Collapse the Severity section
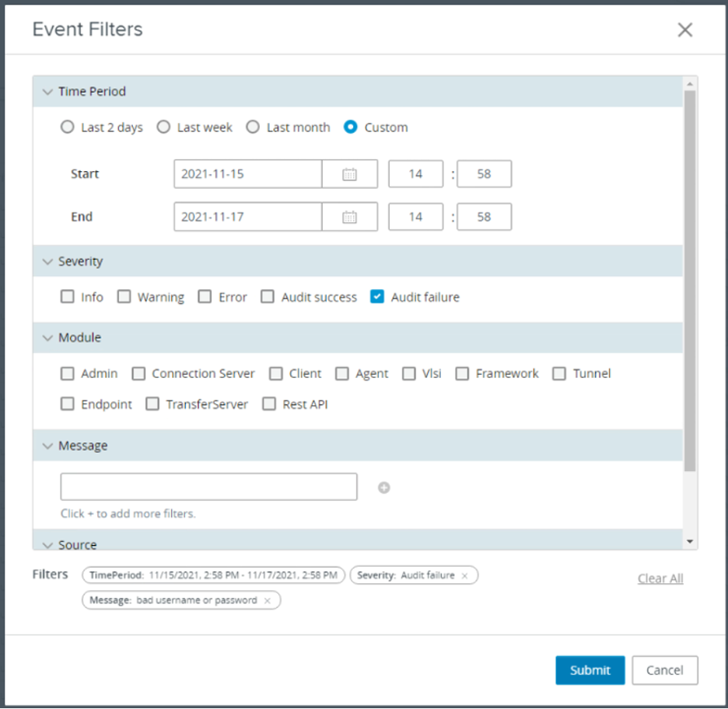The height and width of the screenshot is (709, 728). click(47, 262)
